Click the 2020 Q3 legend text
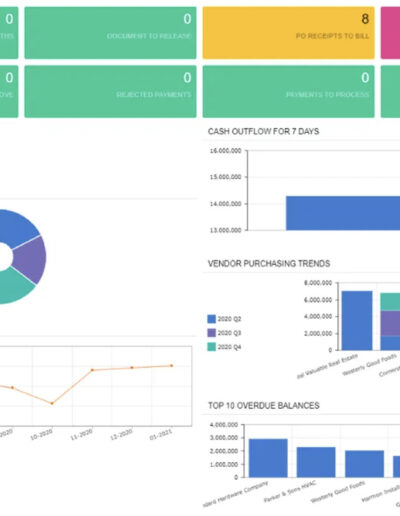This screenshot has width=400, height=516. (x=229, y=333)
